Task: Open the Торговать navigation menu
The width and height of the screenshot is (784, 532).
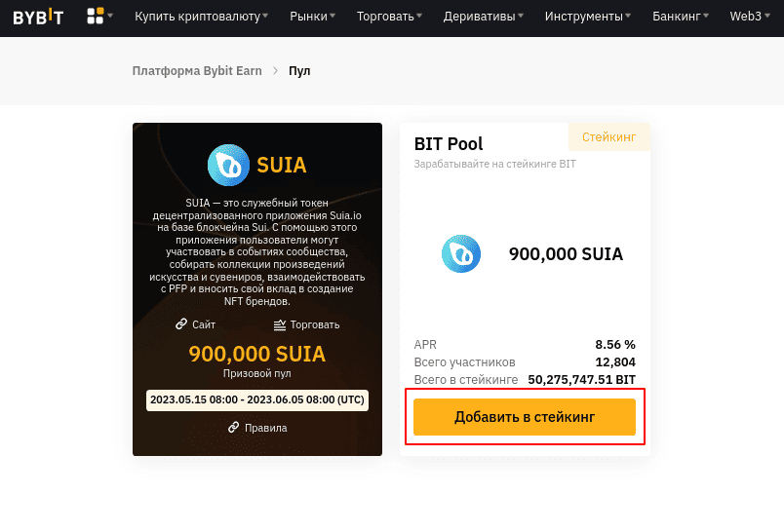Action: [389, 17]
